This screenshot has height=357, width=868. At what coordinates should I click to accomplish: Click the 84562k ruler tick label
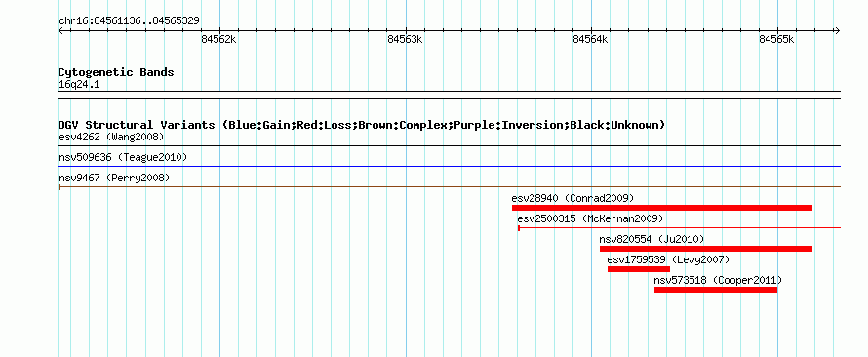(219, 39)
